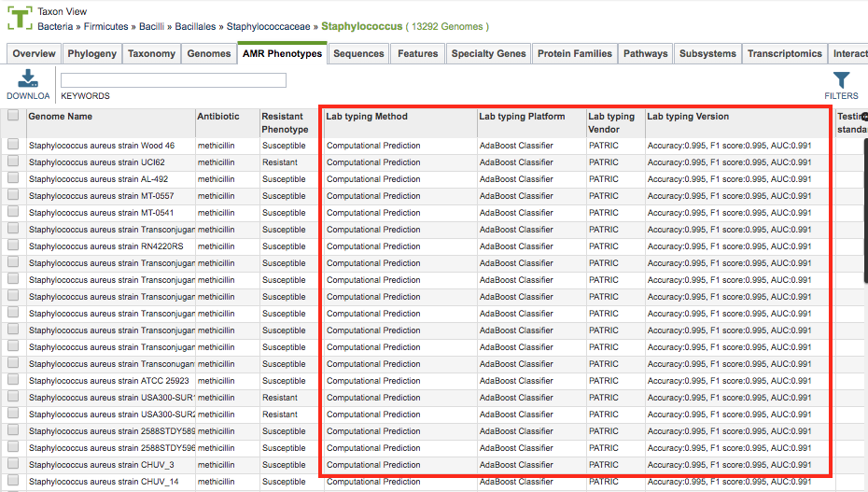This screenshot has width=868, height=492.
Task: Check the box for strain CHUV_3
Action: click(13, 464)
